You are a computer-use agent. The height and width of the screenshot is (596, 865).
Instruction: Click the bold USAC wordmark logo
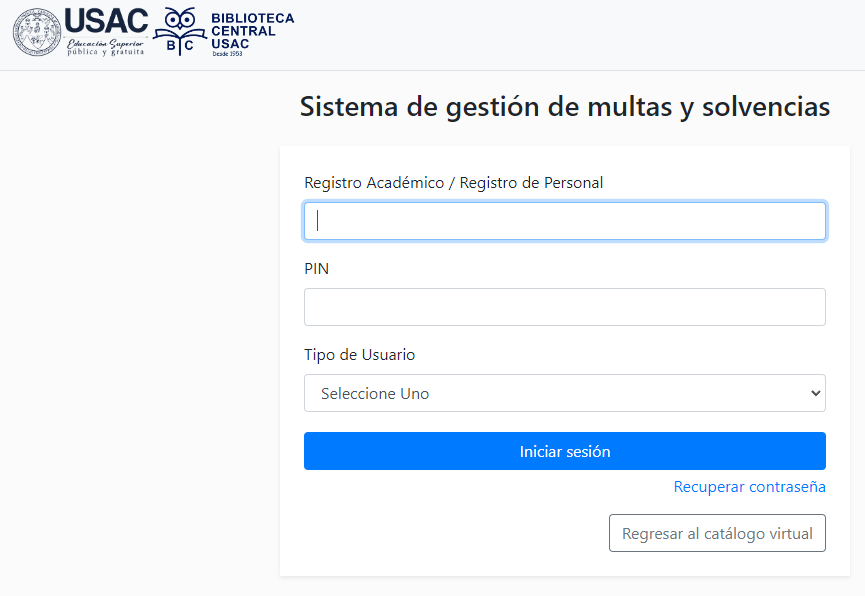pyautogui.click(x=106, y=22)
